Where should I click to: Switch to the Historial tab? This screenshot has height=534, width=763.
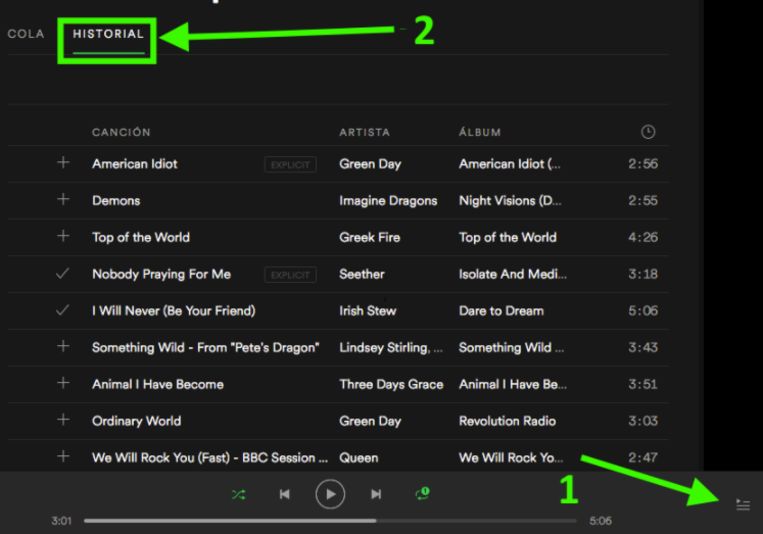tap(108, 35)
